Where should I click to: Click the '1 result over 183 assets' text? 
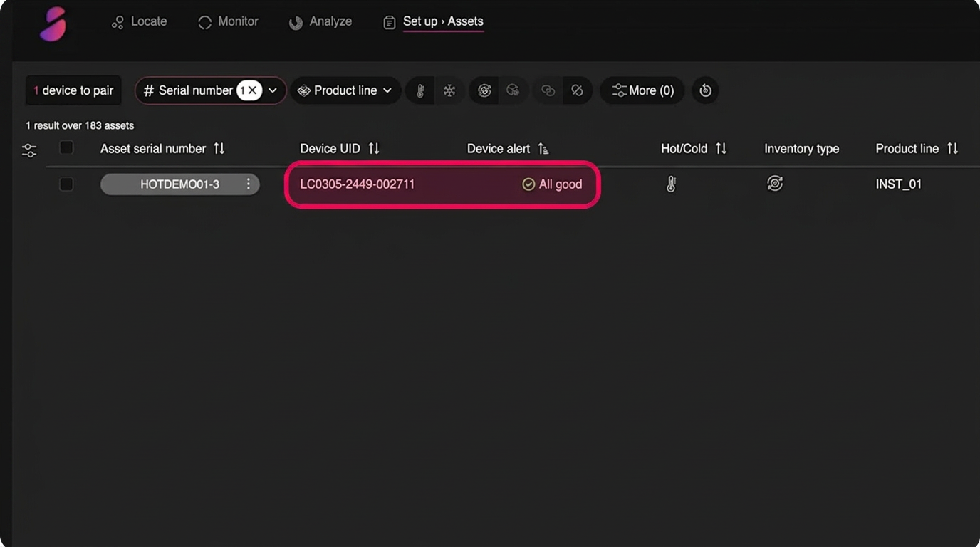pyautogui.click(x=80, y=125)
